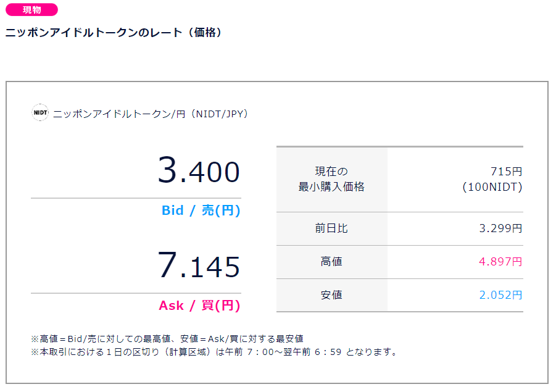Viewport: 556px width, 392px height.
Task: Click the blue 2.052円 low value
Action: tap(500, 295)
